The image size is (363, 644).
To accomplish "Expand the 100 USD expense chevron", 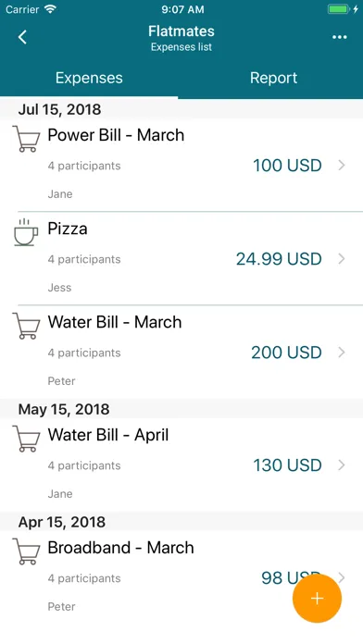I will (342, 165).
